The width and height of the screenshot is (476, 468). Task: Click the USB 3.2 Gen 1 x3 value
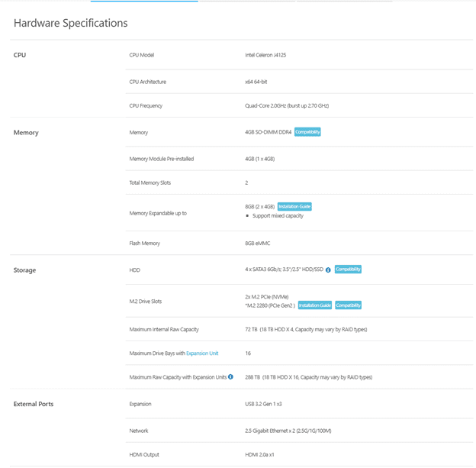point(263,404)
